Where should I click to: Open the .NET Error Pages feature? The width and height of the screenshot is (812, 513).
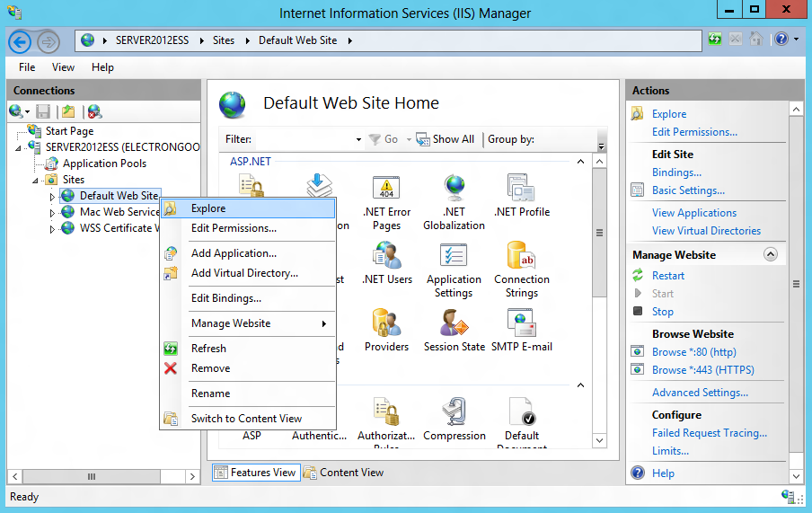point(386,203)
